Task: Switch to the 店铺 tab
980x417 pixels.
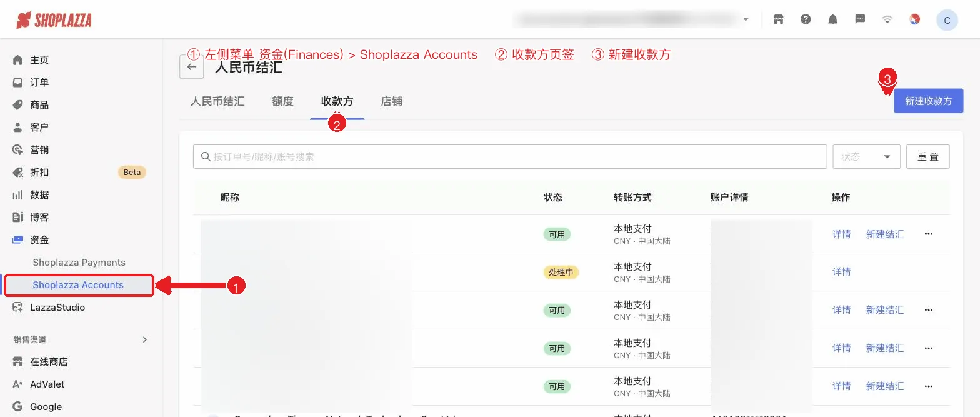Action: click(392, 101)
